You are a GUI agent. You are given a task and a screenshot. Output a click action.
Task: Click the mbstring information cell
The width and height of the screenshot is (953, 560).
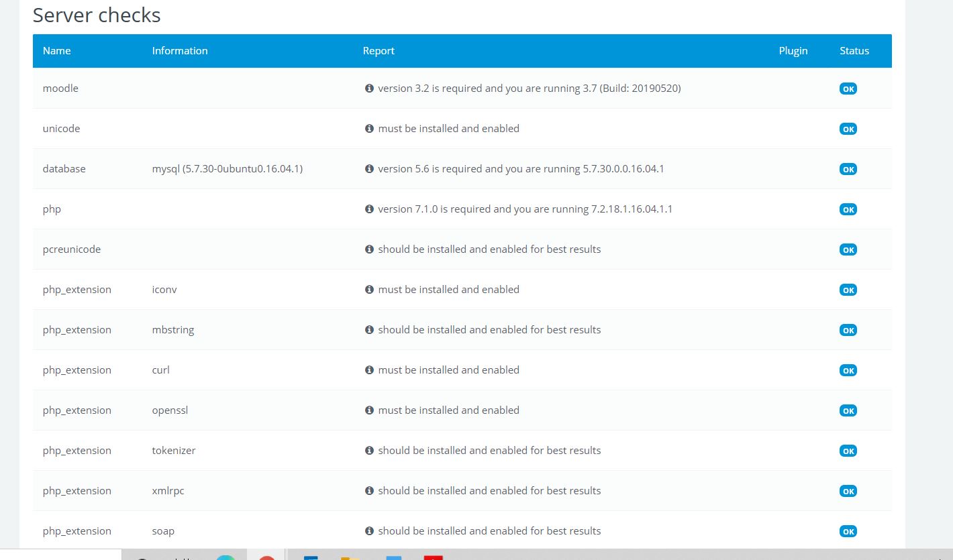(173, 329)
